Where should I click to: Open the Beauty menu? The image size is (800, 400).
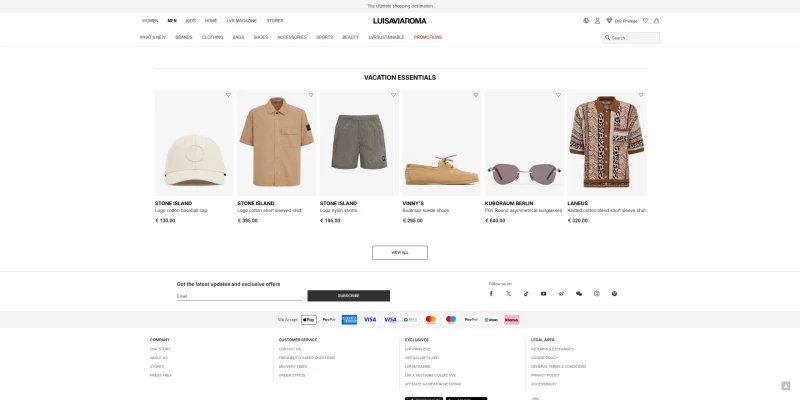click(x=351, y=37)
